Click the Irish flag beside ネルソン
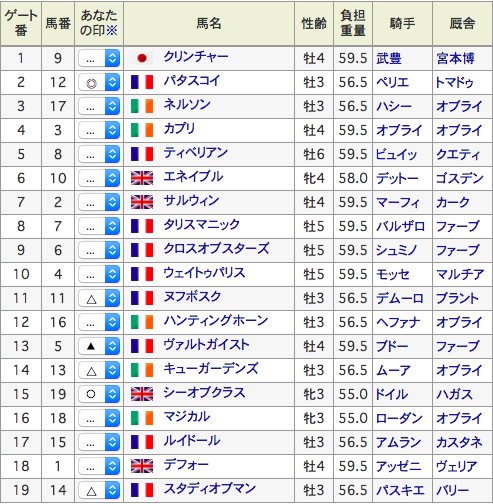This screenshot has height=504, width=493. (142, 106)
